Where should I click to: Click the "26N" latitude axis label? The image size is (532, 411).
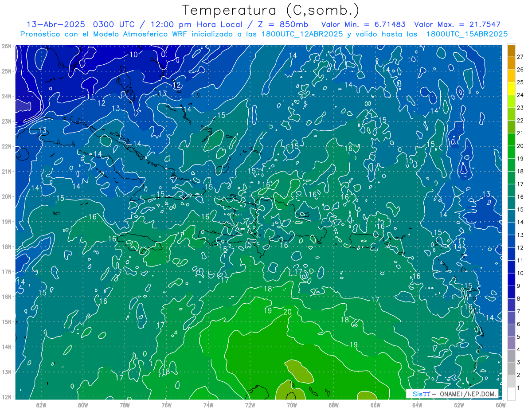click(x=7, y=46)
